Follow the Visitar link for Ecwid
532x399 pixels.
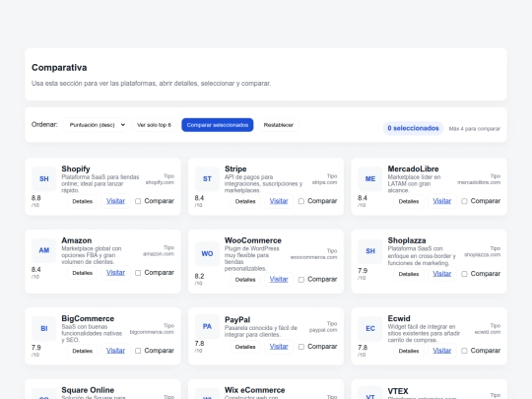[442, 351]
